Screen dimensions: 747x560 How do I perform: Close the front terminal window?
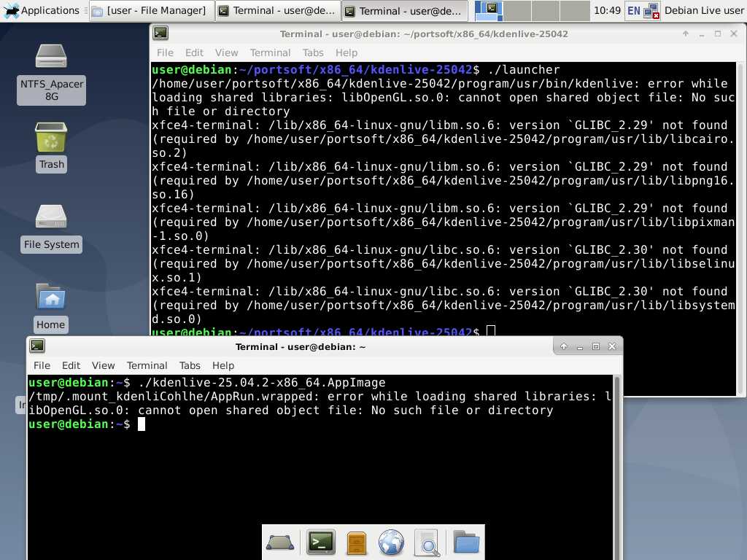click(x=612, y=346)
